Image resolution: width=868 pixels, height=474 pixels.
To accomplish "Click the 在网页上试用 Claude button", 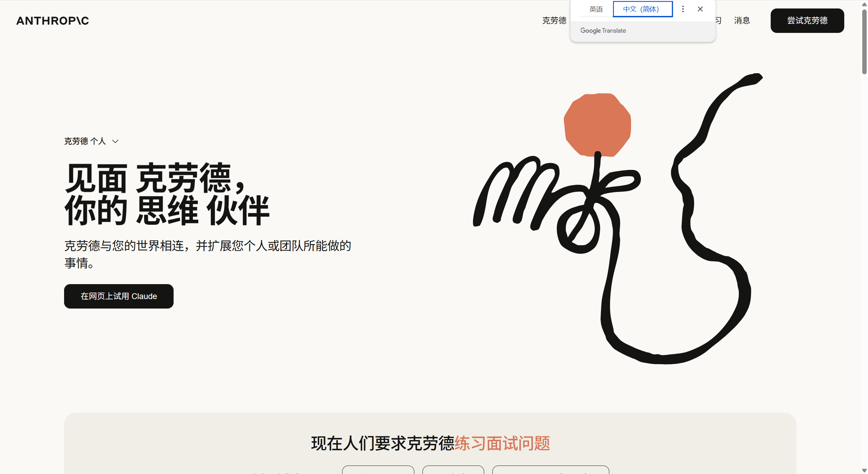I will [x=119, y=296].
